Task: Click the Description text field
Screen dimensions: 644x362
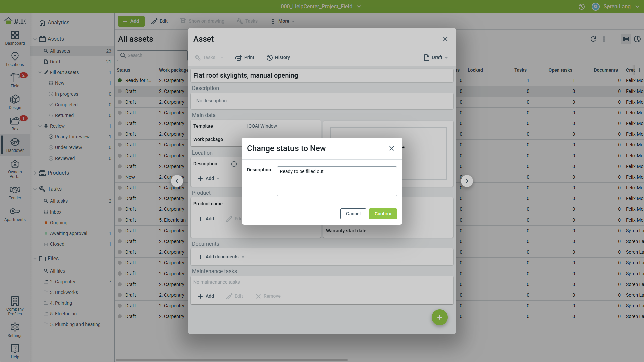Action: 337,181
